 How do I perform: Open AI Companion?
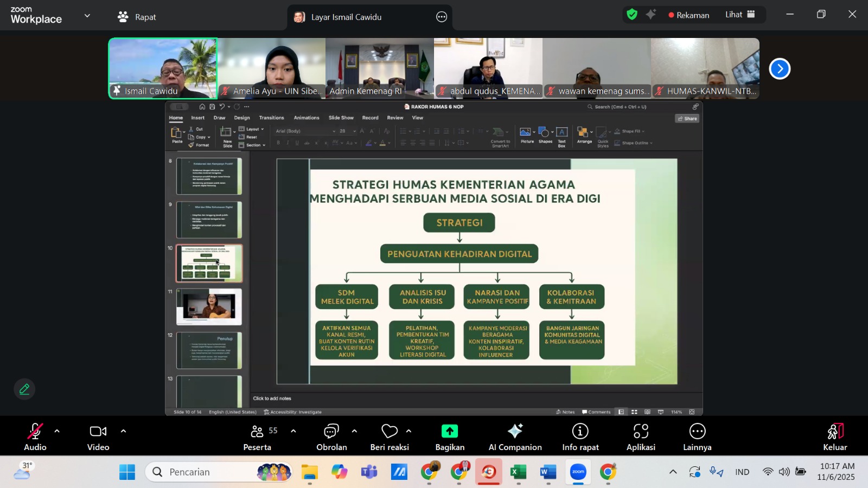[x=515, y=436]
